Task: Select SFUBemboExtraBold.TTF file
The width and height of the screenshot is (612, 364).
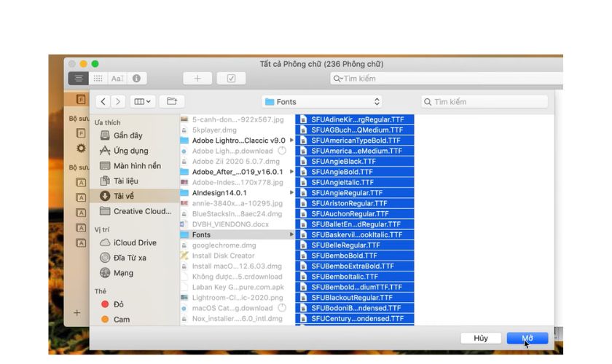Action: (355, 266)
